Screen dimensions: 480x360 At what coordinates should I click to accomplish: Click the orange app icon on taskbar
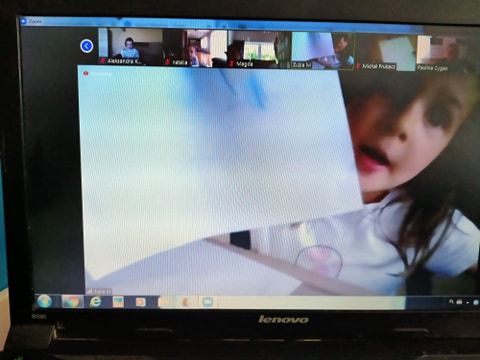[x=141, y=302]
